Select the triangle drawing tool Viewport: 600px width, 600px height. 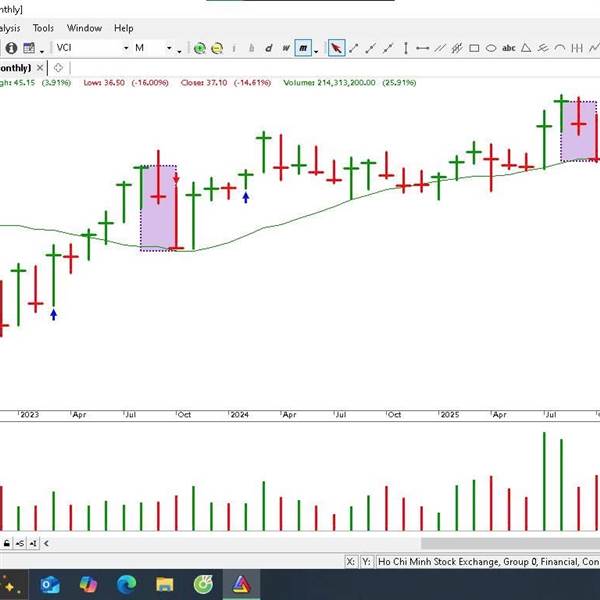526,48
